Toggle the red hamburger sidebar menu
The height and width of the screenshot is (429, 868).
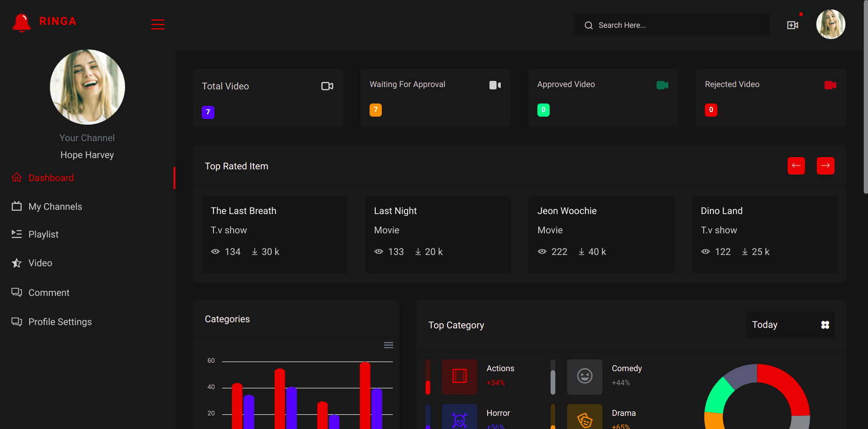click(x=158, y=24)
